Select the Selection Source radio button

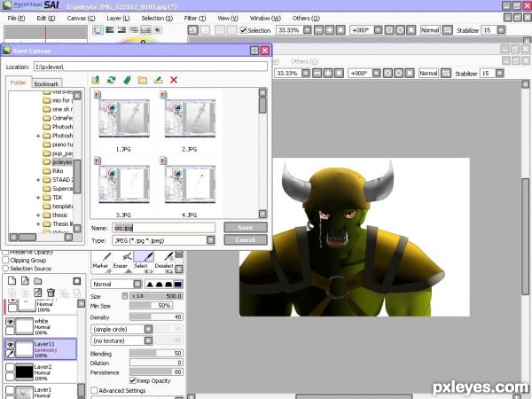[x=6, y=269]
